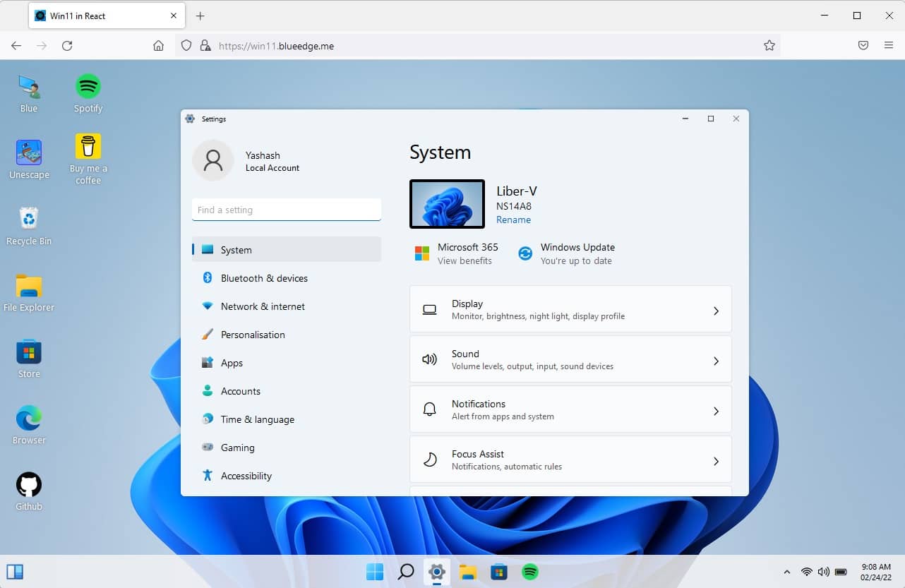
Task: Open Spotify from the taskbar
Action: [x=530, y=571]
